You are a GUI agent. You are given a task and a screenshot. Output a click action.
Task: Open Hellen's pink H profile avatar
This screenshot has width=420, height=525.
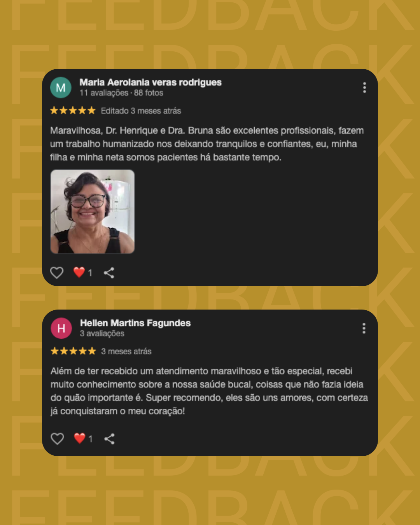(61, 328)
